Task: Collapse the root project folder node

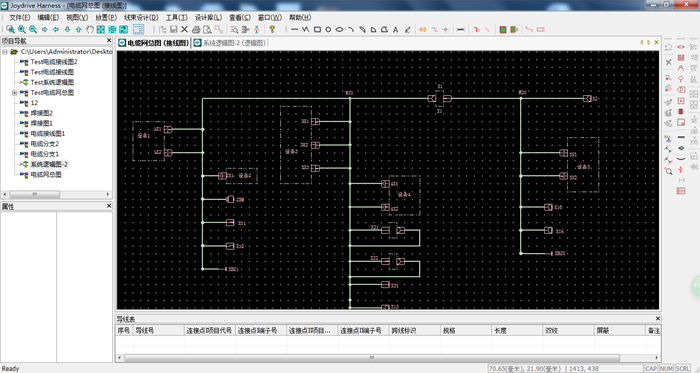Action: tap(5, 52)
